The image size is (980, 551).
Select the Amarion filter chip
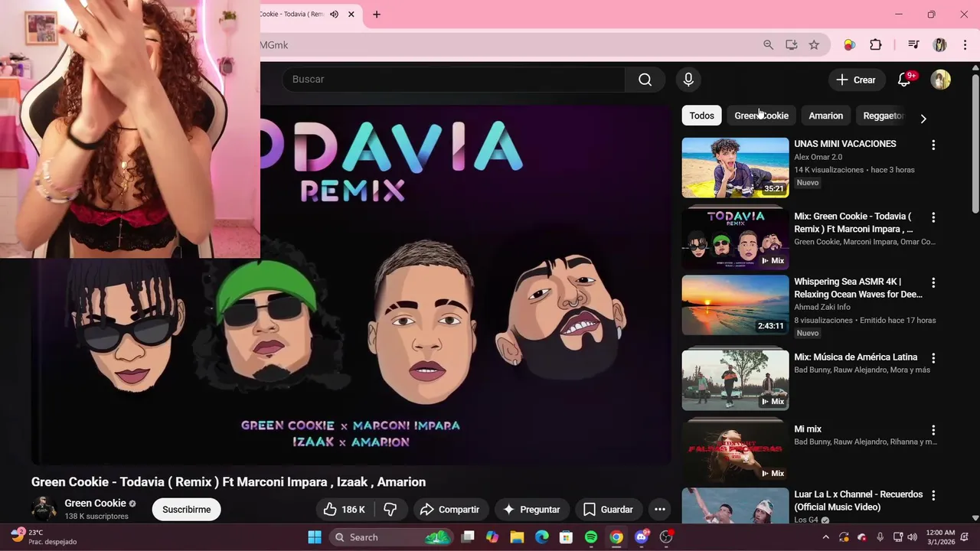(x=825, y=116)
